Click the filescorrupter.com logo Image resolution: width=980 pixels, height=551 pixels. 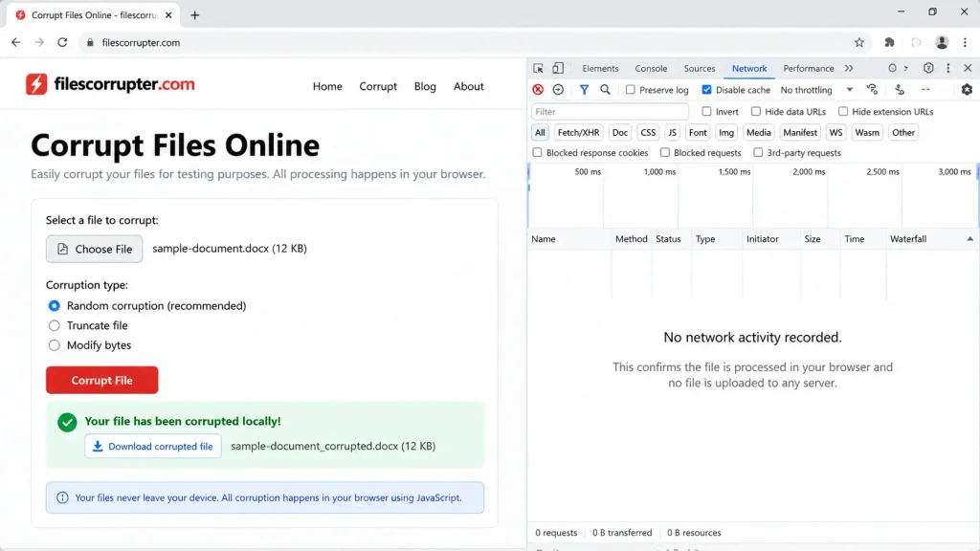point(111,84)
